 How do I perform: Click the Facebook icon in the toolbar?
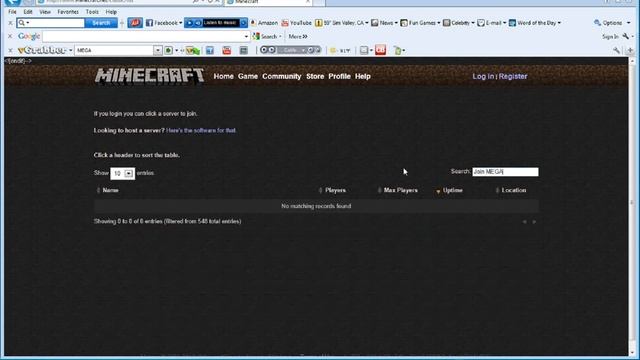(x=149, y=23)
